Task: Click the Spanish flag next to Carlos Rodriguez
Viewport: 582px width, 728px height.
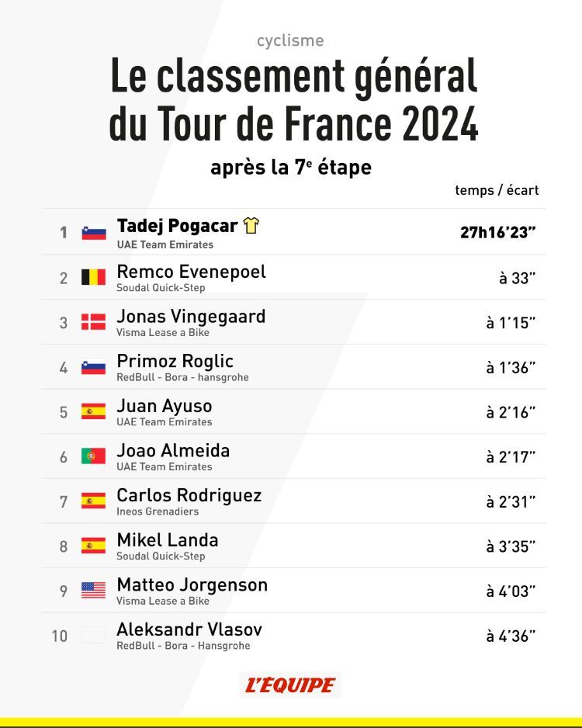Action: point(94,501)
